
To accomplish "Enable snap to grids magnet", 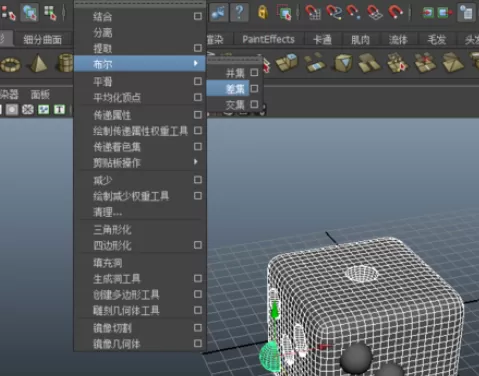I will [x=313, y=13].
